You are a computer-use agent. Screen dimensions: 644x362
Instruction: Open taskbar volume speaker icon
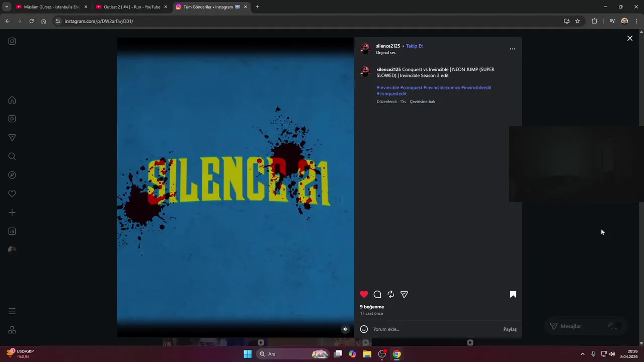coord(612,354)
